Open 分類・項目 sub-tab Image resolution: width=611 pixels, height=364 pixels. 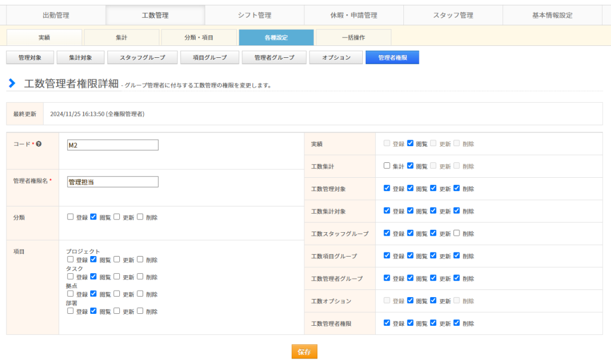199,38
